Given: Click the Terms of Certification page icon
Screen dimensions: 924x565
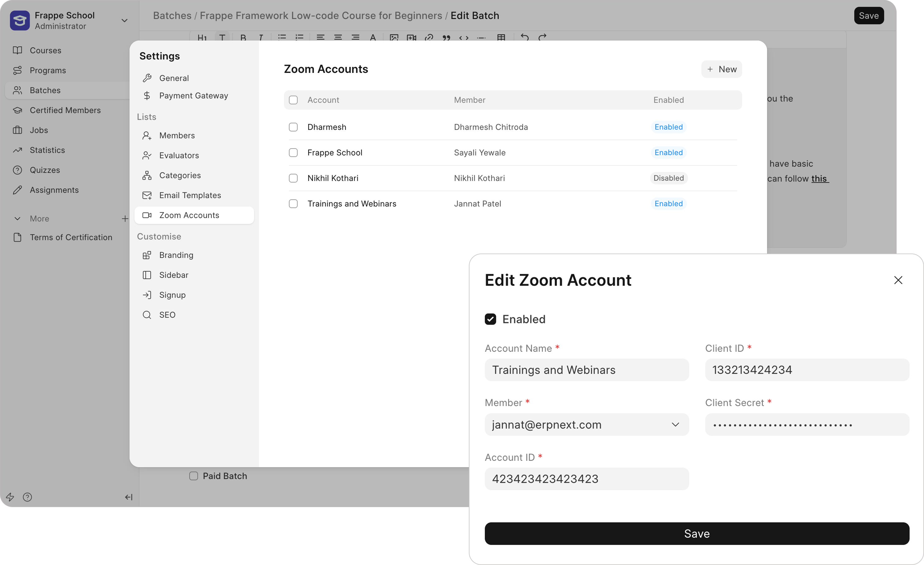Looking at the screenshot, I should [x=17, y=237].
